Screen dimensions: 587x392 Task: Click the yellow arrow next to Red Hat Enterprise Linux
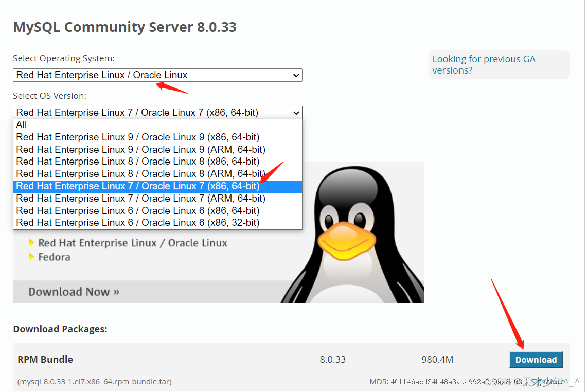tap(31, 243)
